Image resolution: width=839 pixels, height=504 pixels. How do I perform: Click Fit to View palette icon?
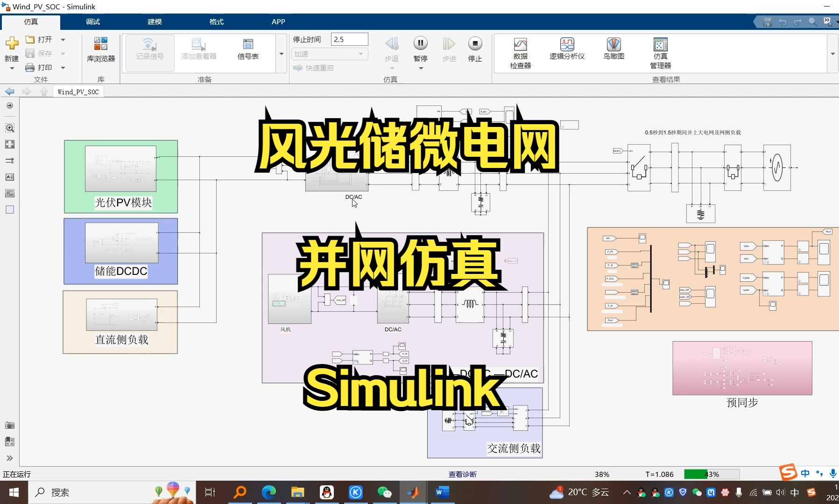pyautogui.click(x=9, y=144)
